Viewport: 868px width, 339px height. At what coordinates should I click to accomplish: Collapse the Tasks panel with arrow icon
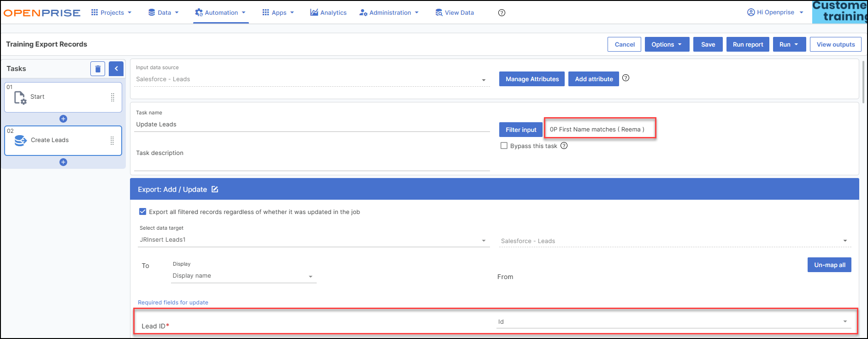(x=116, y=69)
